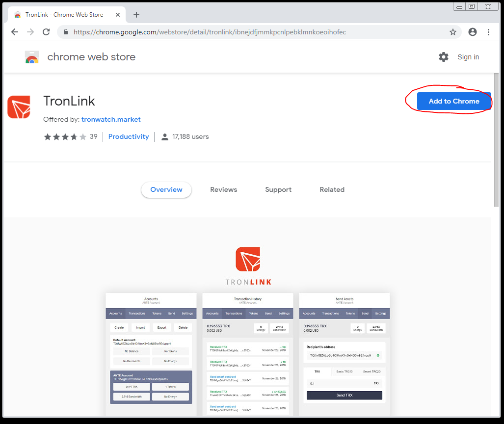The height and width of the screenshot is (424, 504).
Task: View site security lock info
Action: [x=66, y=32]
